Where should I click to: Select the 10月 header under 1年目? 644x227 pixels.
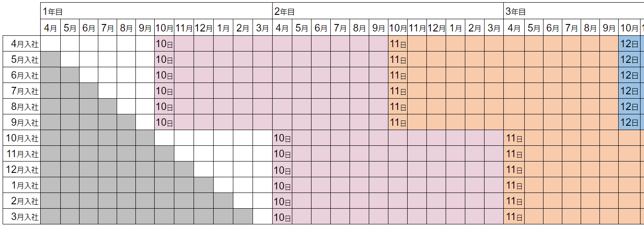pos(164,28)
